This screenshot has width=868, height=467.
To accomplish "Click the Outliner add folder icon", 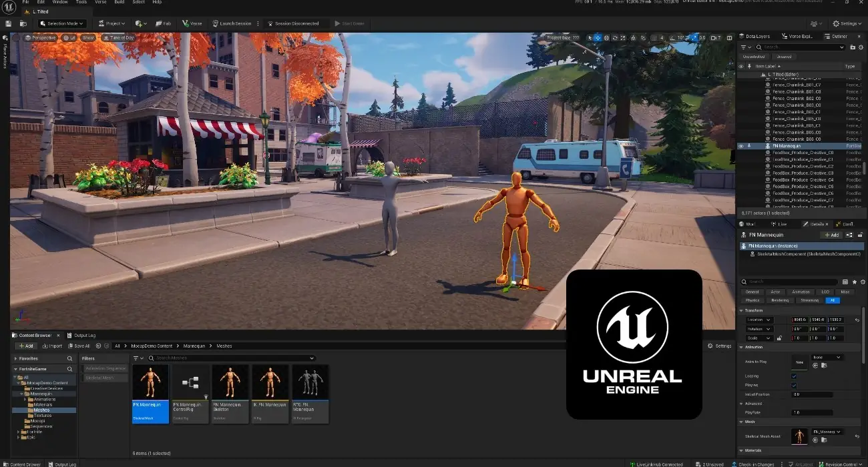I will 853,47.
